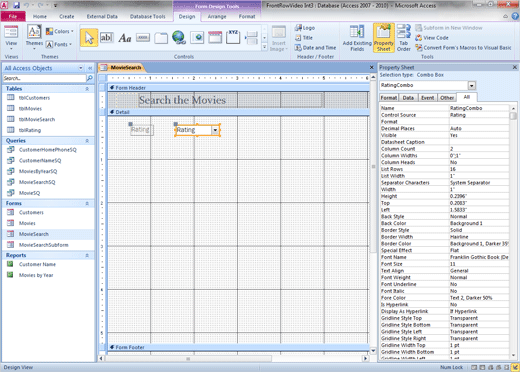Open the External Data tab
The width and height of the screenshot is (520, 372).
click(x=102, y=16)
